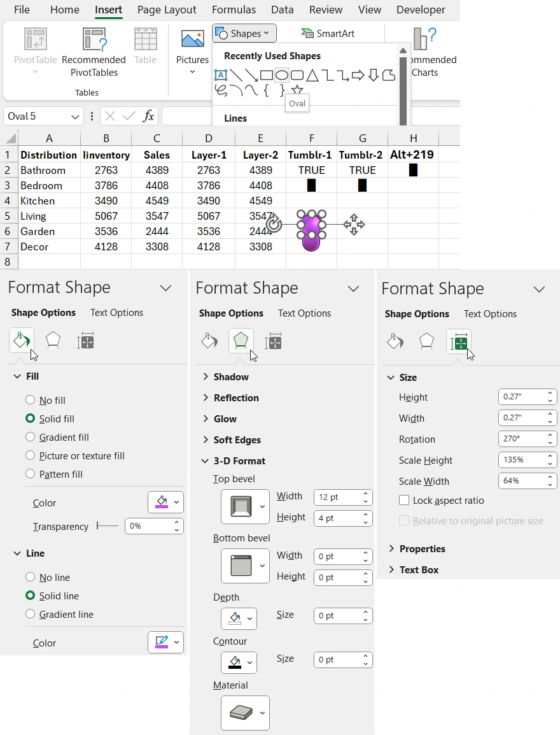Insert a SmartArt graphic
The image size is (560, 735).
pyautogui.click(x=328, y=32)
